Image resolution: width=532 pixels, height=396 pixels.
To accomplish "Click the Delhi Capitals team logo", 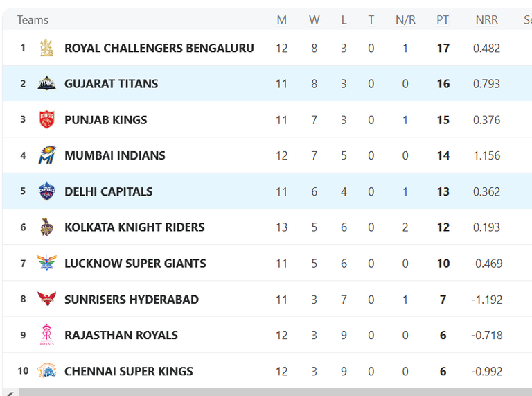I will click(47, 191).
